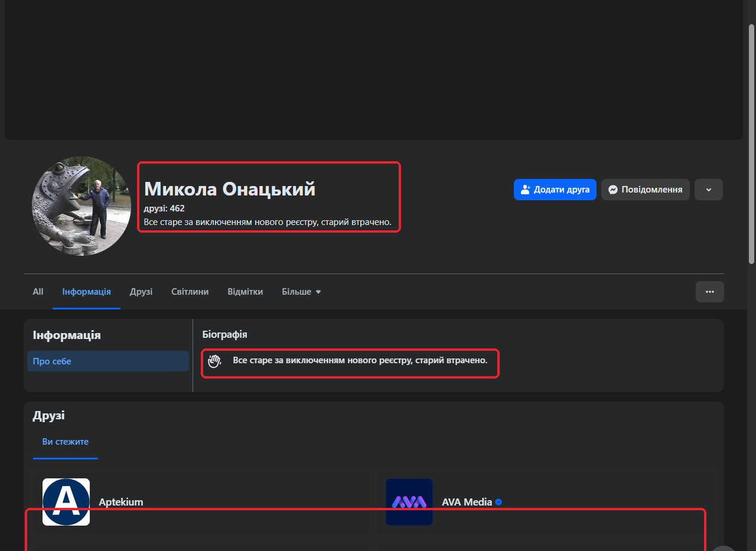Go to the Світлини tab
Screen dimensions: 756x551
tap(190, 292)
